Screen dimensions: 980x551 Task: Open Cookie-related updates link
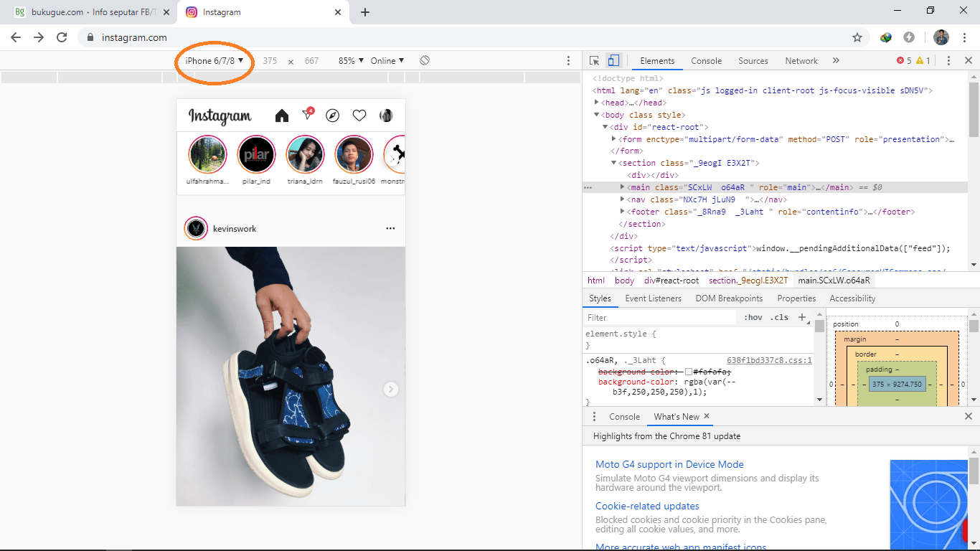coord(647,506)
